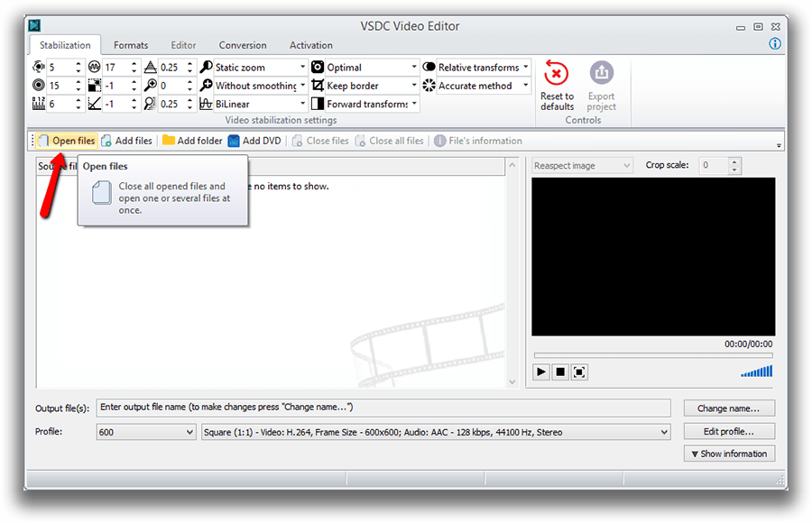Click the Change name... button
This screenshot has width=812, height=523.
pyautogui.click(x=729, y=408)
